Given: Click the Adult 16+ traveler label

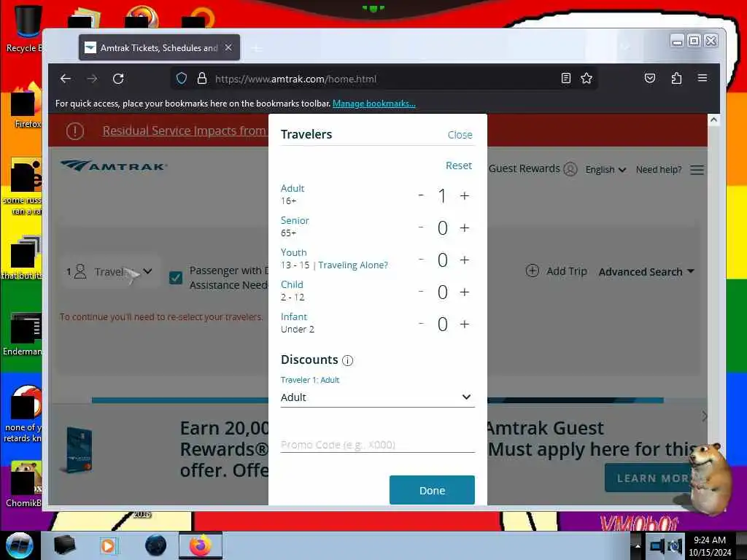Looking at the screenshot, I should (292, 194).
